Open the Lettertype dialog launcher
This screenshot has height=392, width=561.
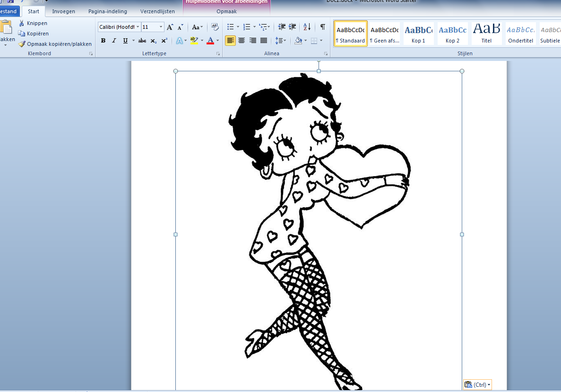click(218, 54)
